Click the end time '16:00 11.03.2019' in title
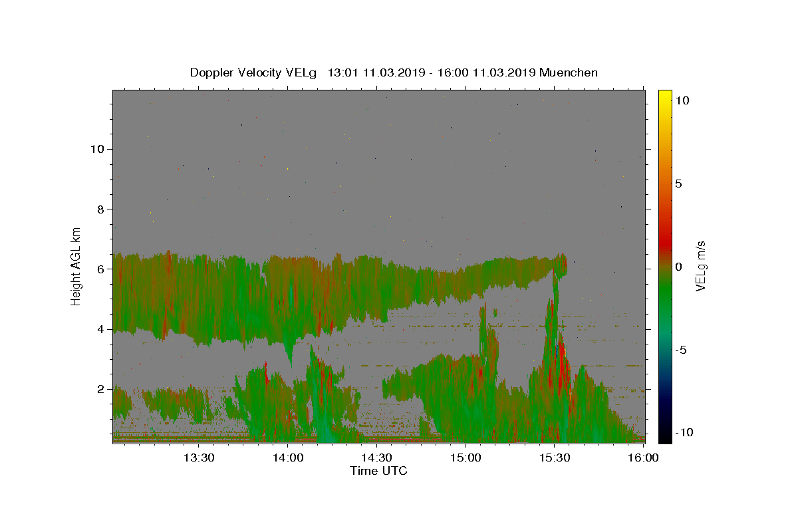Image resolution: width=798 pixels, height=532 pixels. coord(488,73)
